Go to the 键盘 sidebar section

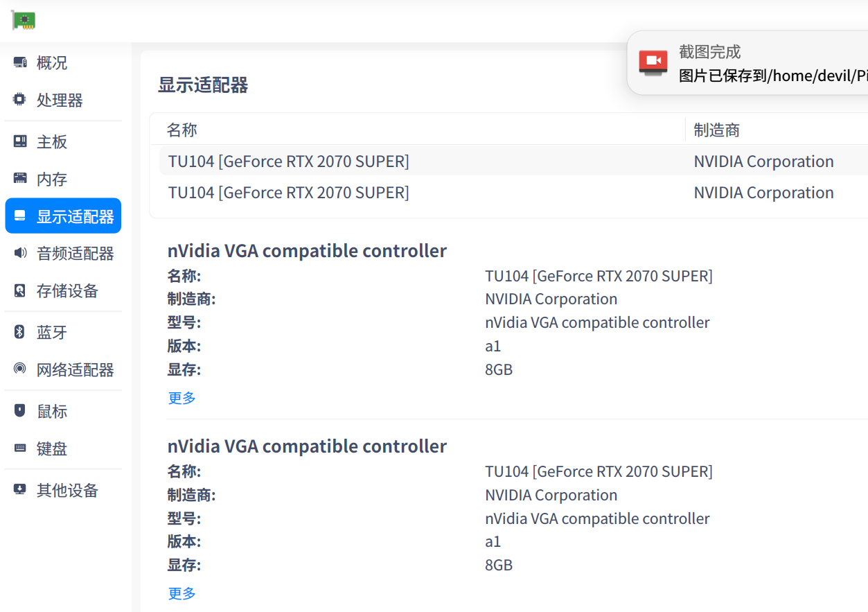(x=63, y=448)
